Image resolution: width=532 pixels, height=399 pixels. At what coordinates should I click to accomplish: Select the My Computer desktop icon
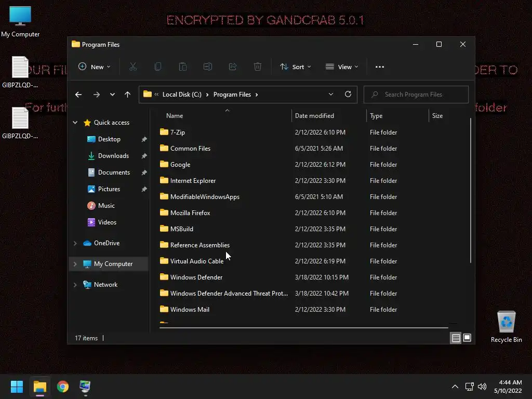(20, 22)
